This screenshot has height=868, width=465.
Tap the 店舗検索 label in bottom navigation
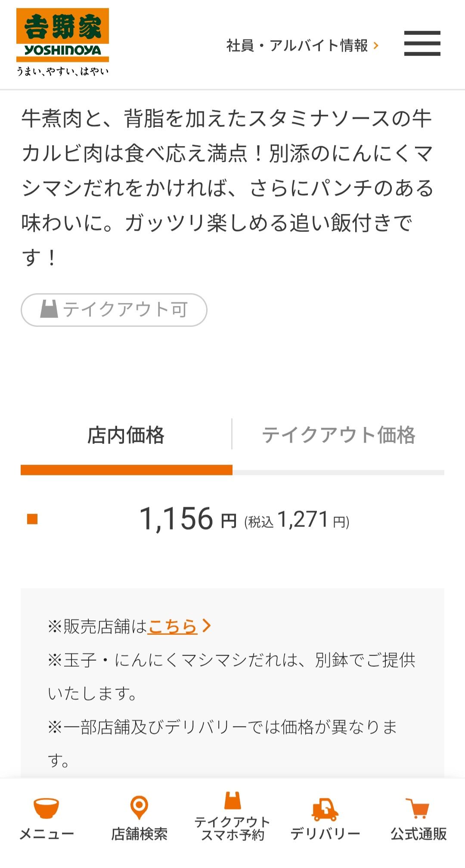click(139, 834)
